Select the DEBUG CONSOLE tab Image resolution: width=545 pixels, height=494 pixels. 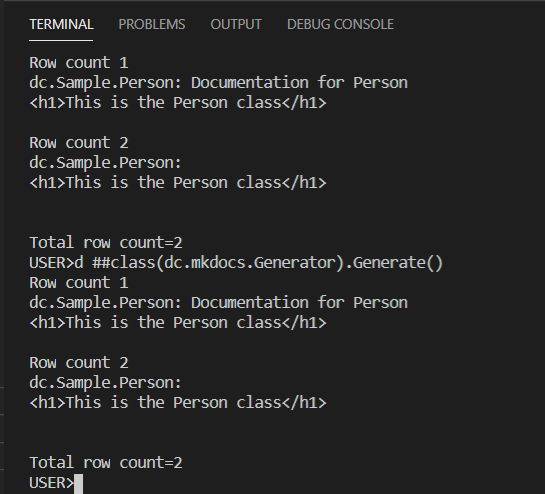(340, 24)
